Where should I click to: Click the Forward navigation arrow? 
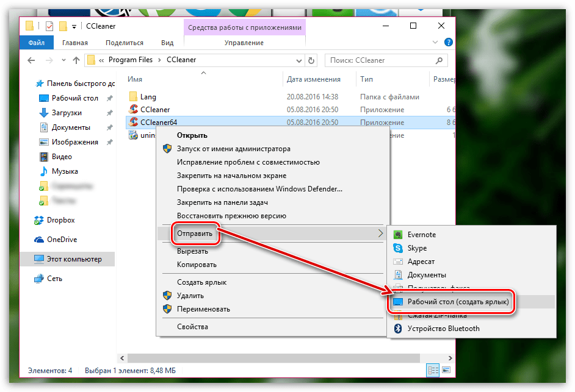click(x=49, y=60)
